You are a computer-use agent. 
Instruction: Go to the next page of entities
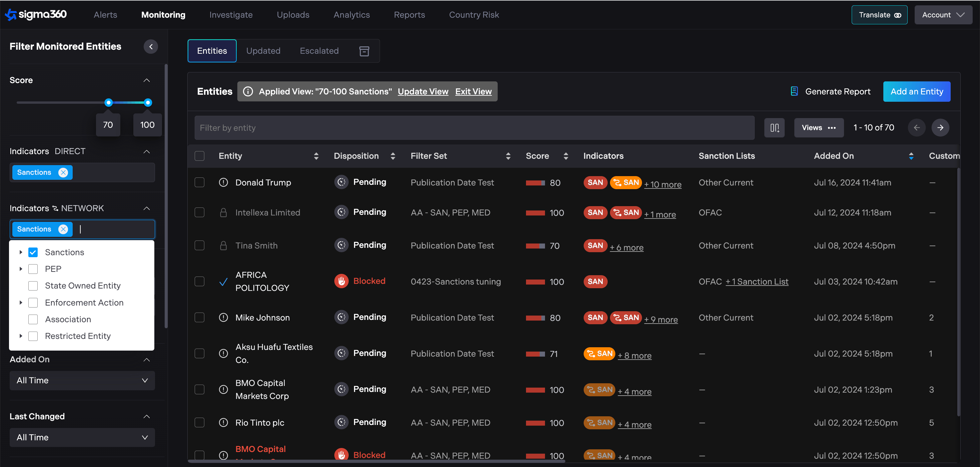tap(940, 127)
